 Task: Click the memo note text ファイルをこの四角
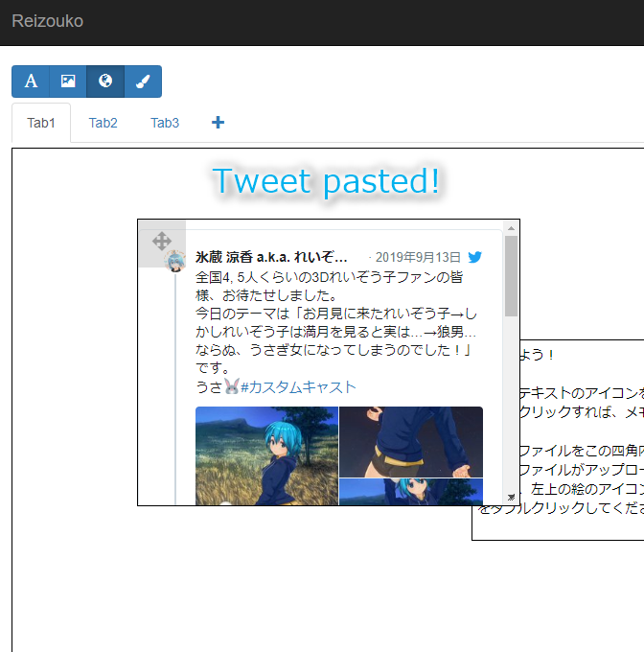click(x=582, y=451)
